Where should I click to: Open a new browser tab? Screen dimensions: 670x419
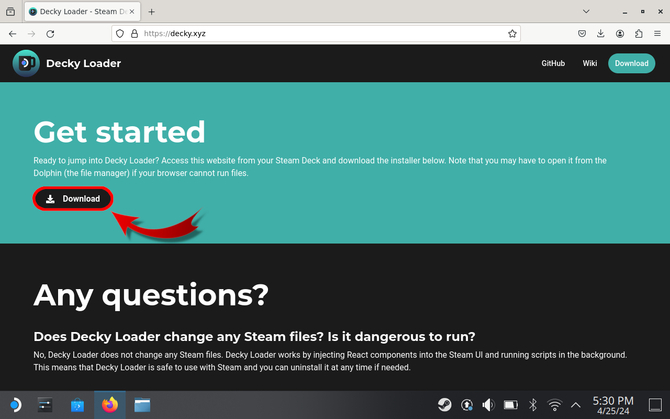[152, 11]
